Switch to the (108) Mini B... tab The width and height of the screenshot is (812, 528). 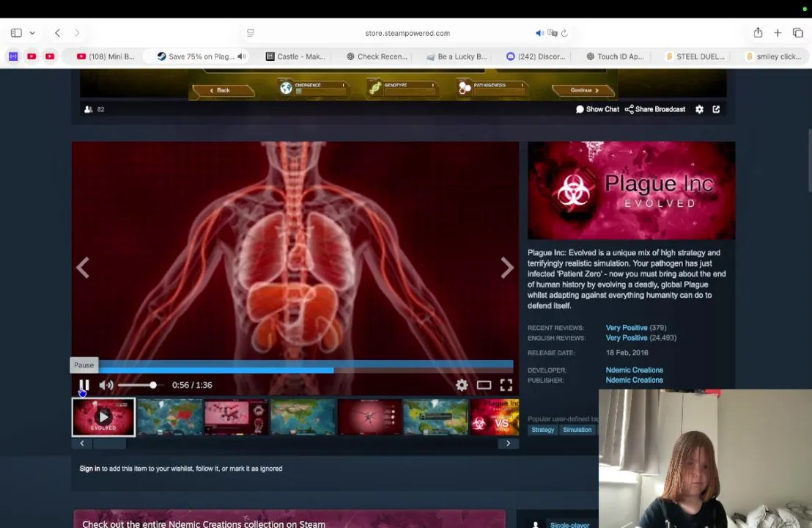[x=106, y=56]
